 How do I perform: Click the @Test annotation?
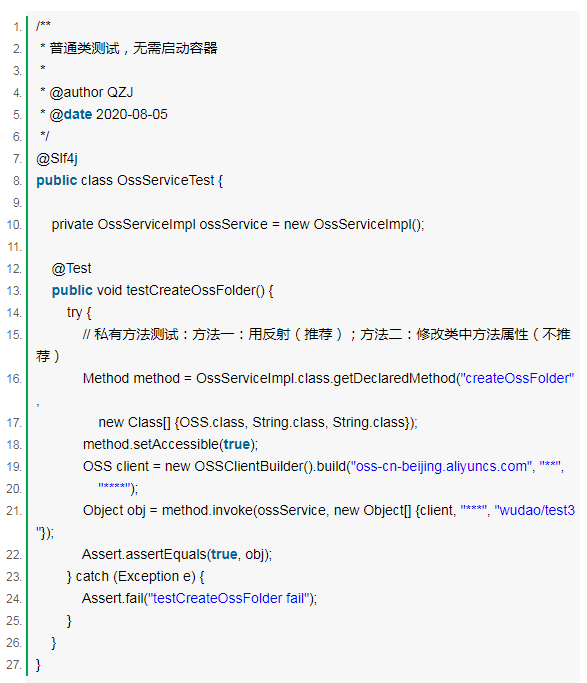(71, 268)
